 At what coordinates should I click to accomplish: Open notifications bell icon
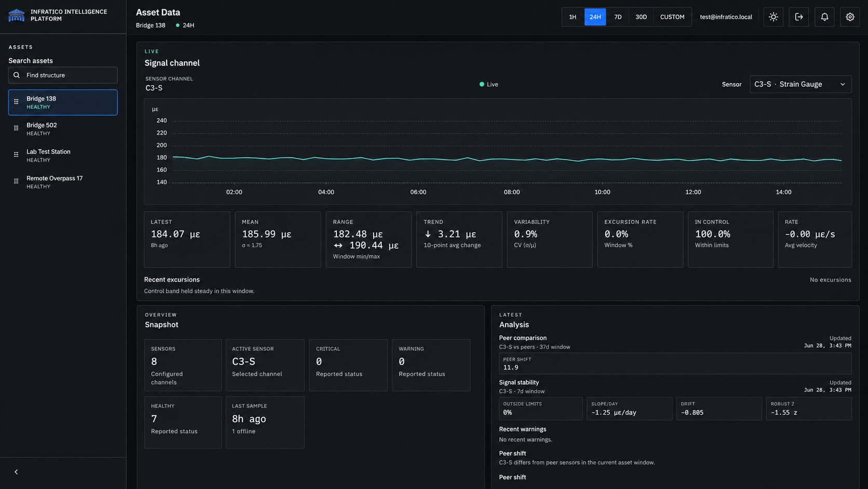[x=824, y=17]
